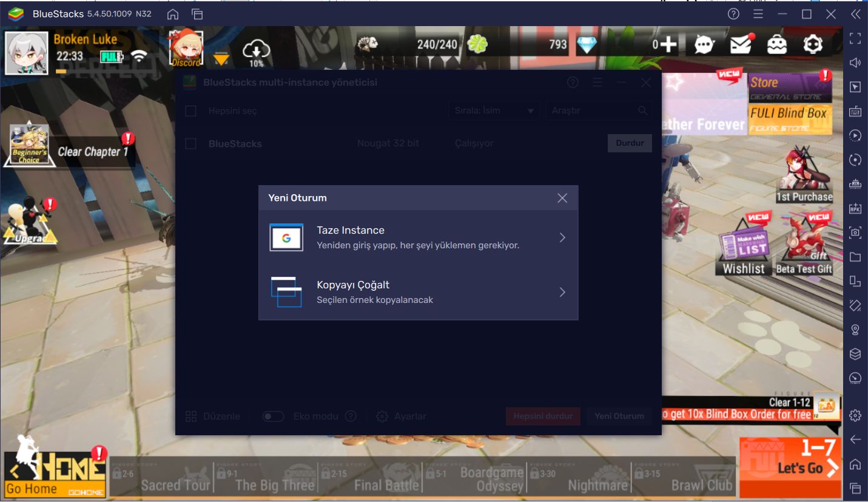Click the Android back arrow in sidebar
Image resolution: width=868 pixels, height=502 pixels.
855,439
